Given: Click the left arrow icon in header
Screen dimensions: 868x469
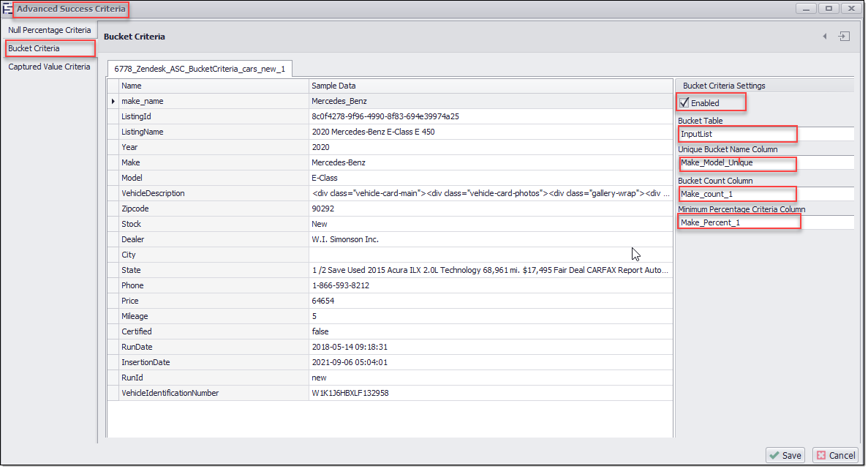Looking at the screenshot, I should coord(825,37).
